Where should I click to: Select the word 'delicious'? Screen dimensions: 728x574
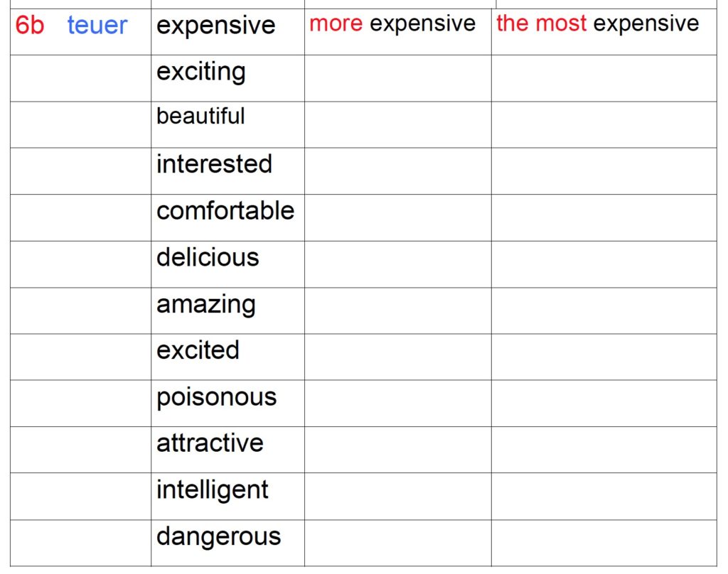click(x=208, y=257)
